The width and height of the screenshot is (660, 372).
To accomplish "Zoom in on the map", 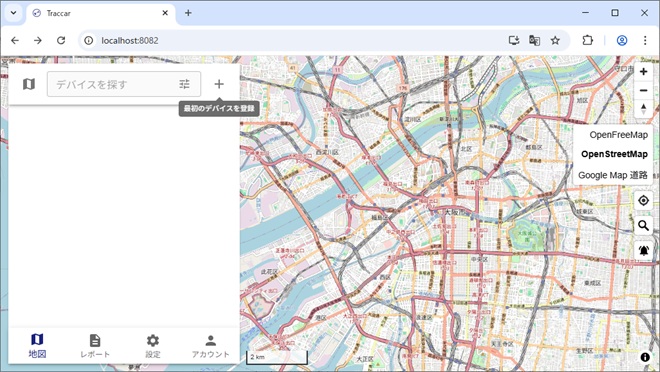I will [x=643, y=72].
